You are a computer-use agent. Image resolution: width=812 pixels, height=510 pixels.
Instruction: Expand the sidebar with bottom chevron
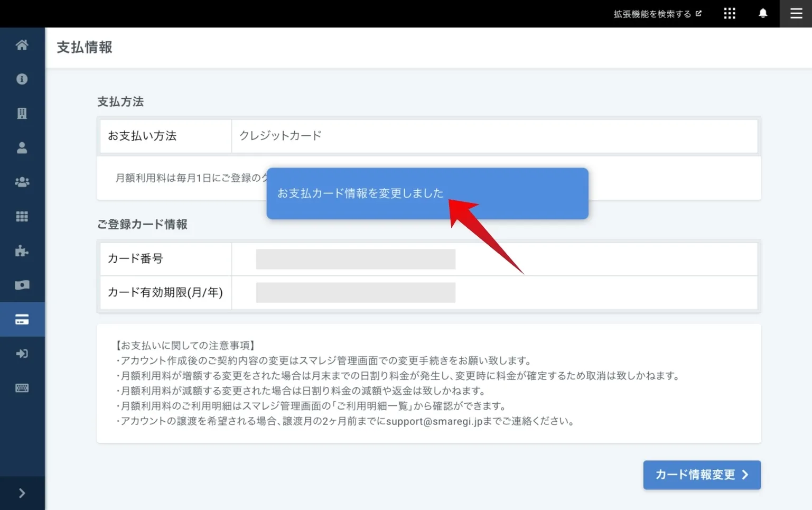click(22, 493)
